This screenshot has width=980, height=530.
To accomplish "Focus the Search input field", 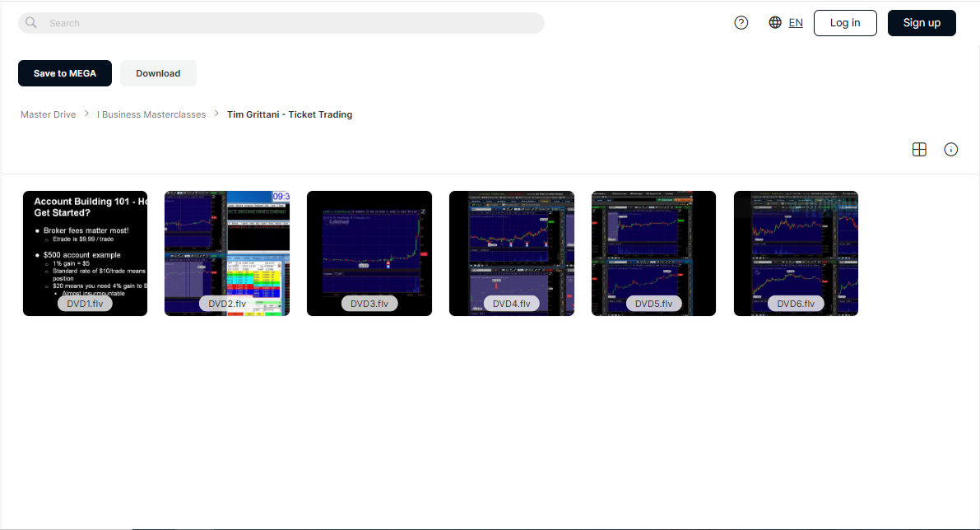I will pyautogui.click(x=281, y=23).
